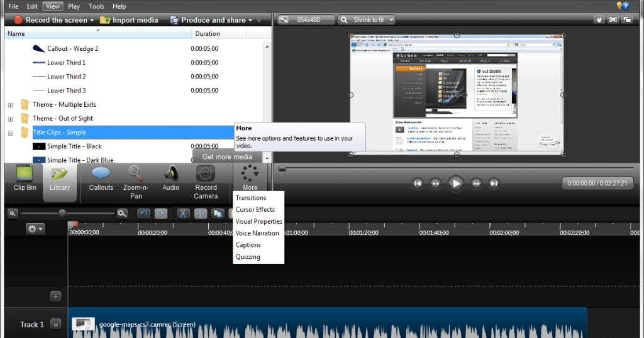Select the pan hand tool in preview
This screenshot has width=644, height=338.
coord(599,19)
